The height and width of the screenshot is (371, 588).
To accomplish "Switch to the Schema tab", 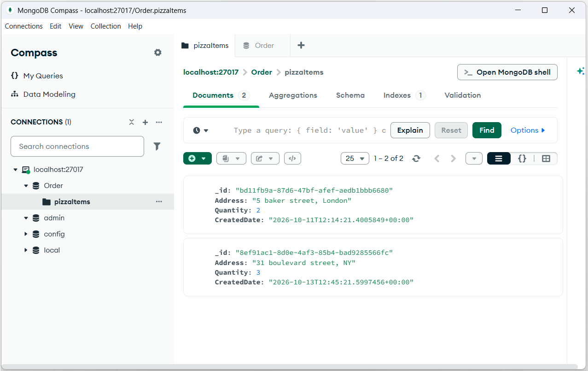I will [x=350, y=95].
